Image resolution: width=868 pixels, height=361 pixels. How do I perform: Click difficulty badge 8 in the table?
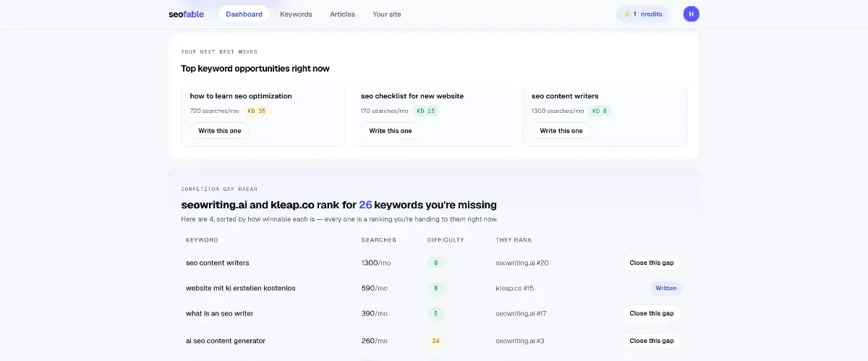tap(435, 288)
